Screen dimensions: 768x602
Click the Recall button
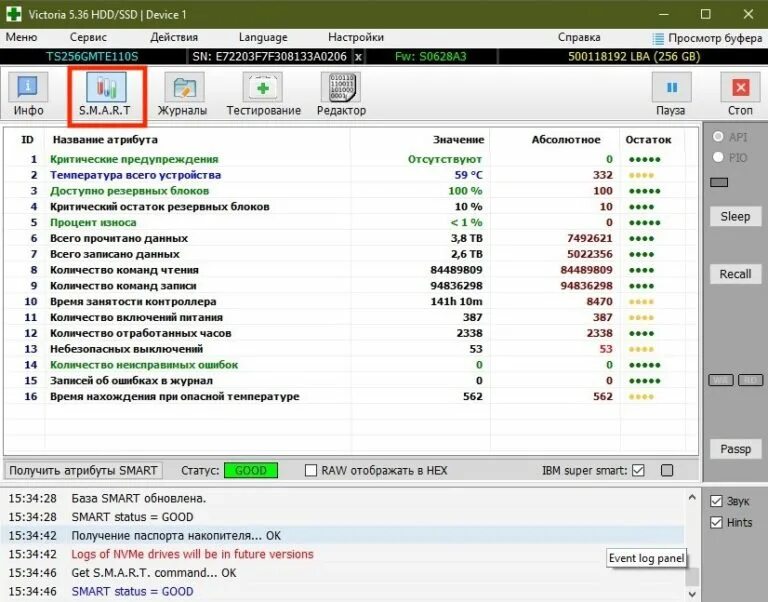pos(735,274)
